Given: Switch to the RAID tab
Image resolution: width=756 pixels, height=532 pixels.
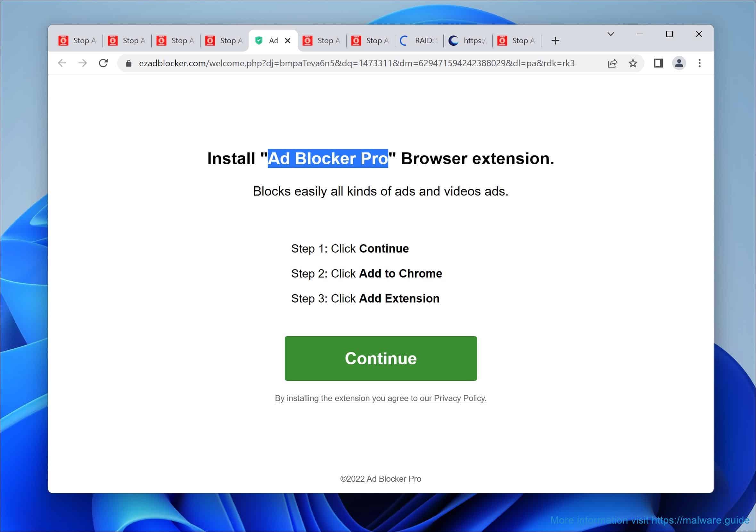Looking at the screenshot, I should pyautogui.click(x=419, y=40).
